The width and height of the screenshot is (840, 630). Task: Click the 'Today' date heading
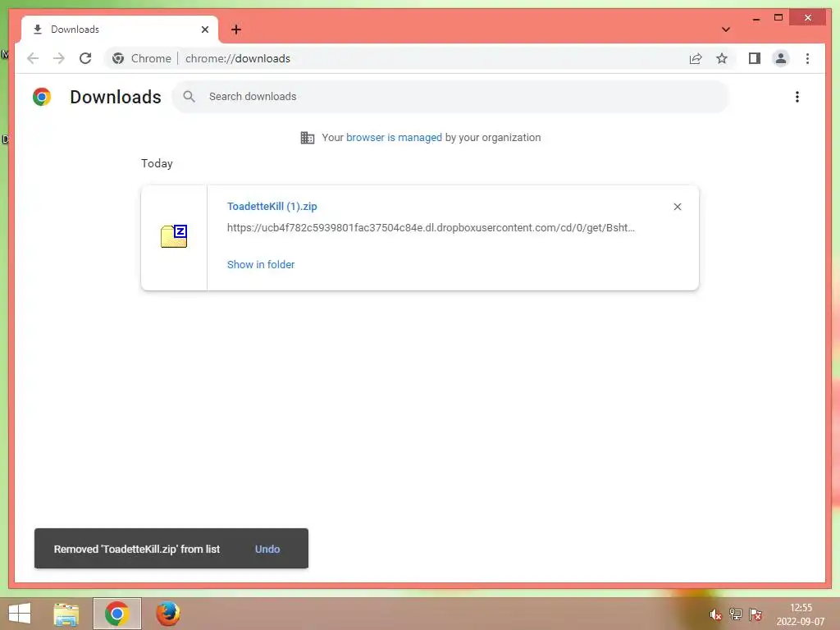(x=157, y=163)
